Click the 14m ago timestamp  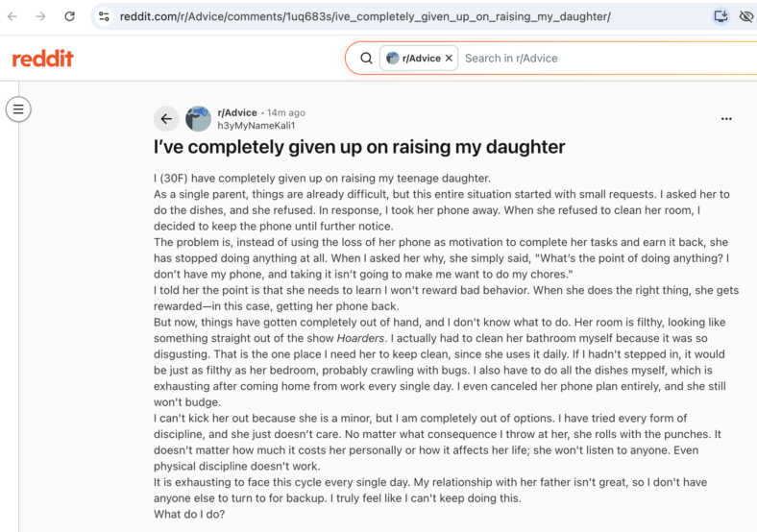pyautogui.click(x=286, y=112)
